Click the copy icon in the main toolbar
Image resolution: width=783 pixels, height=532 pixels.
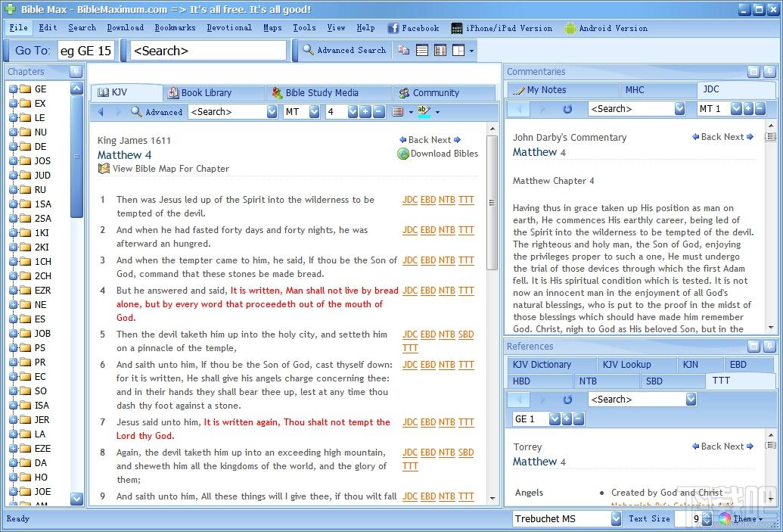403,50
